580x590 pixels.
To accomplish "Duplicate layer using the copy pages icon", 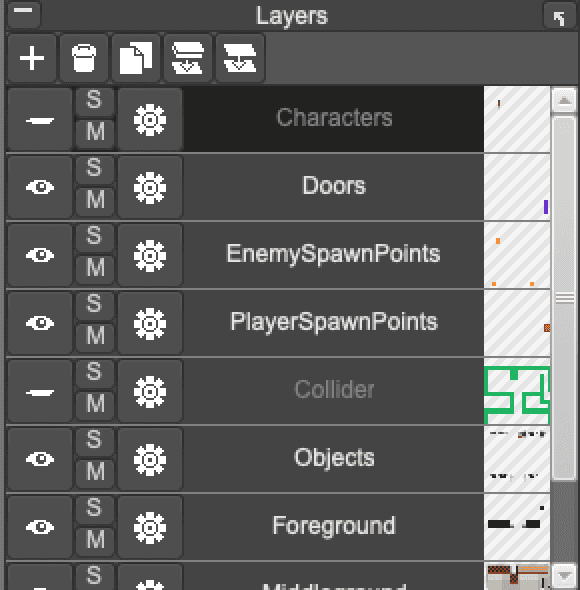I will 136,58.
